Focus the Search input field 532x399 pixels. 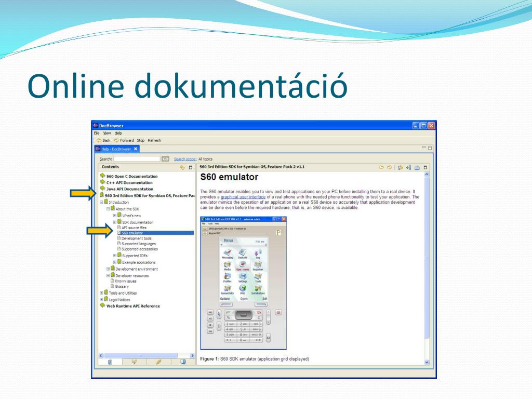coord(137,159)
